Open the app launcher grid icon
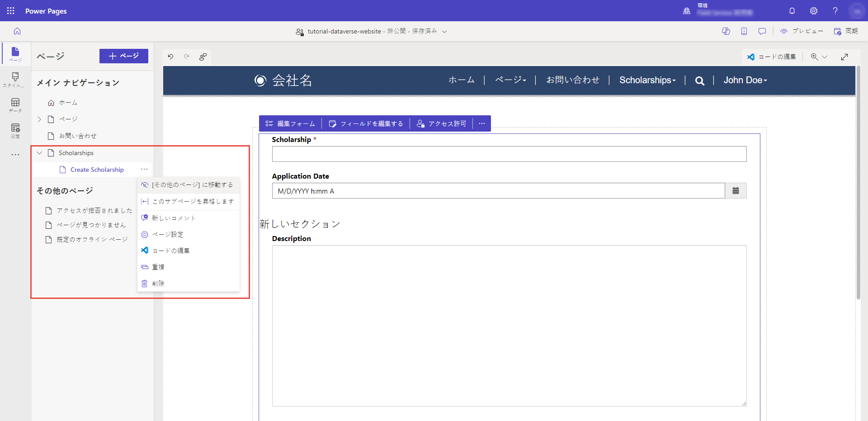Screen dimensions: 868x421 point(10,11)
